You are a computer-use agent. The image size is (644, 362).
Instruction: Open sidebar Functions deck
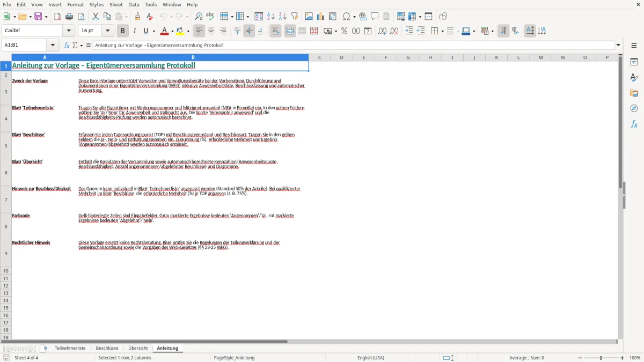tap(634, 124)
